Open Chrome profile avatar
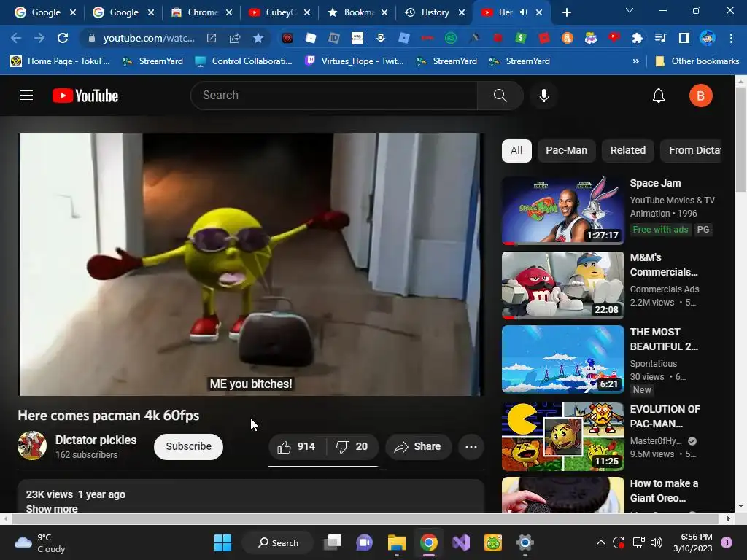Viewport: 747px width, 560px height. pos(708,38)
